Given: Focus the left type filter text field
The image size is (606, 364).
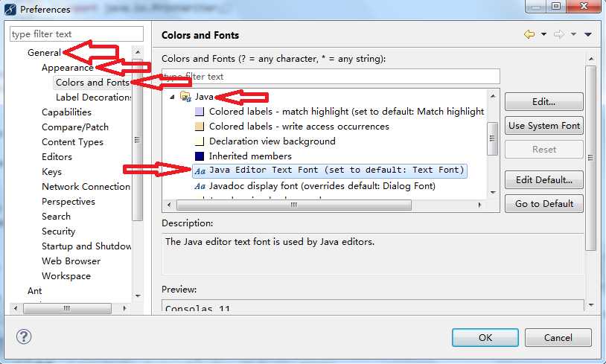Looking at the screenshot, I should (x=77, y=34).
